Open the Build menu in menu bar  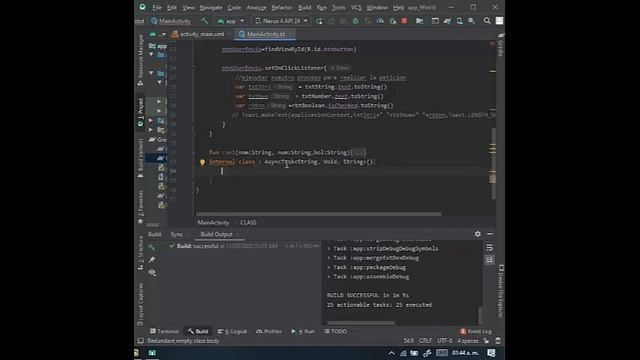(304, 7)
